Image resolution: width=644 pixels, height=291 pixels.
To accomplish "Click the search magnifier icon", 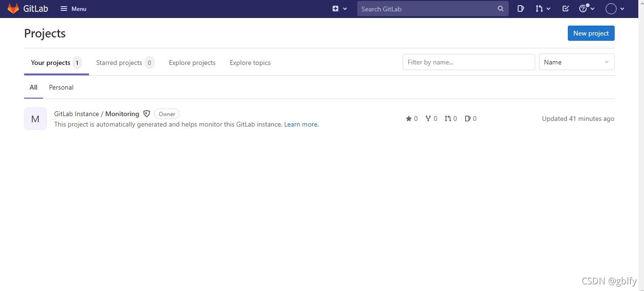I will 501,9.
